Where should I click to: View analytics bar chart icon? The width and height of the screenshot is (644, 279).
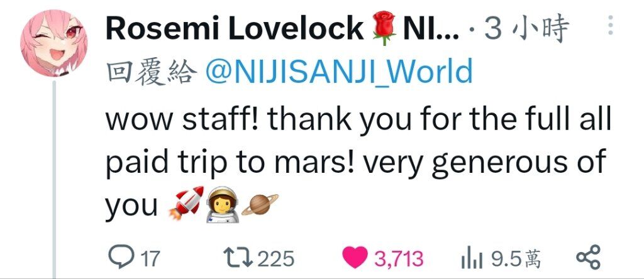[472, 259]
